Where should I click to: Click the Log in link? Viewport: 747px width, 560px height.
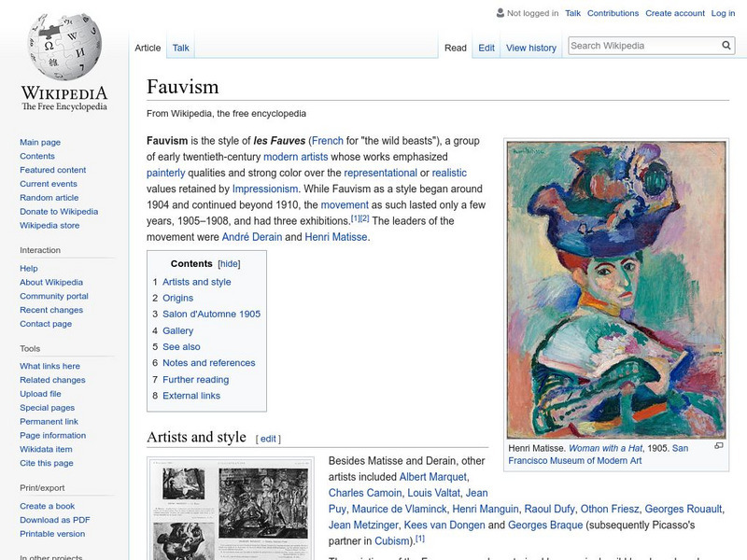723,13
